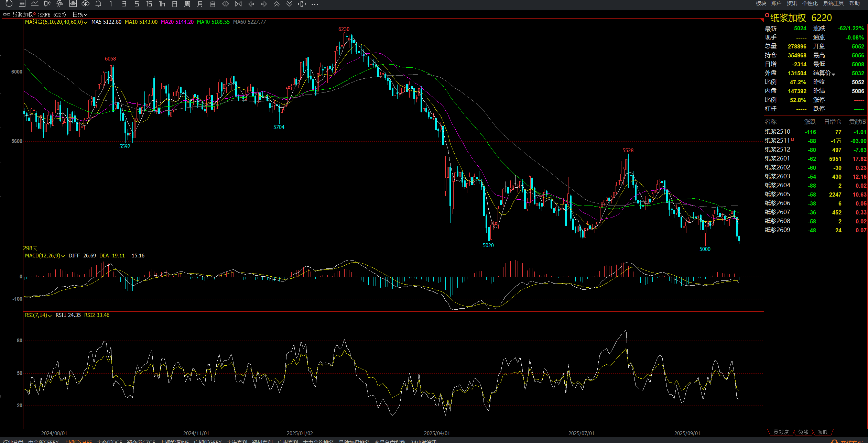
Task: Open the 系统工具 menu
Action: pos(833,3)
